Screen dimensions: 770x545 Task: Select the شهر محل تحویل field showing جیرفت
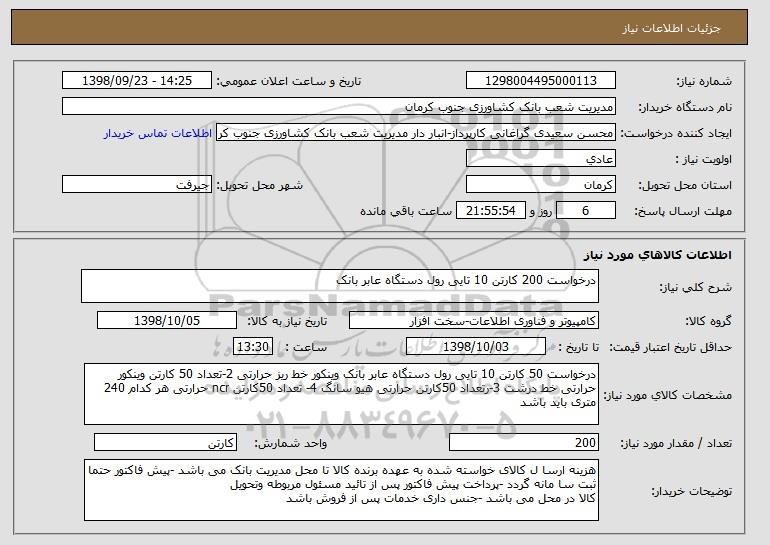(137, 185)
